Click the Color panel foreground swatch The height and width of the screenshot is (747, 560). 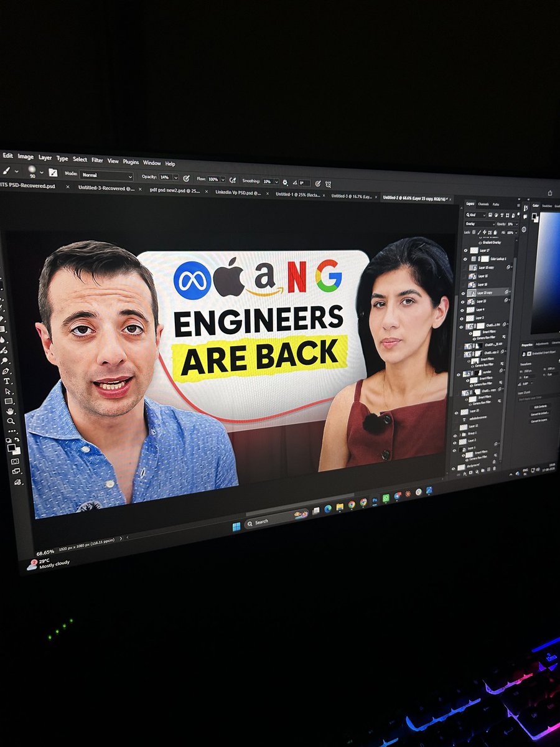point(534,216)
